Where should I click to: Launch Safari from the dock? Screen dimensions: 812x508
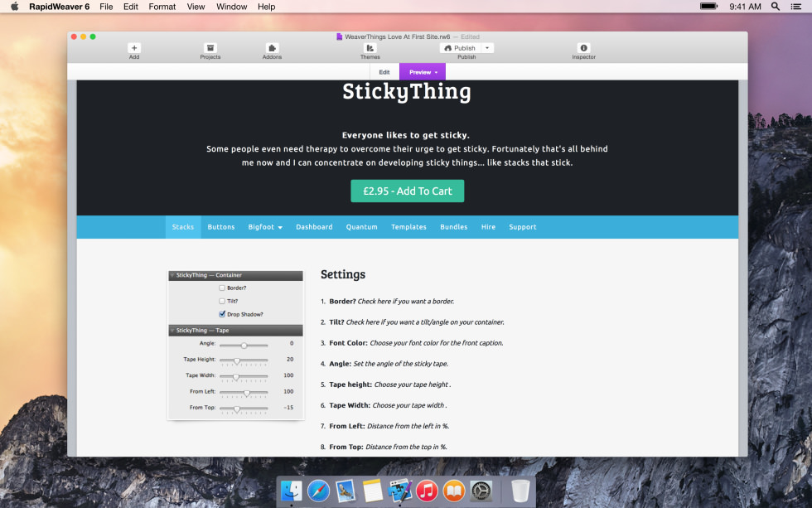click(x=318, y=491)
